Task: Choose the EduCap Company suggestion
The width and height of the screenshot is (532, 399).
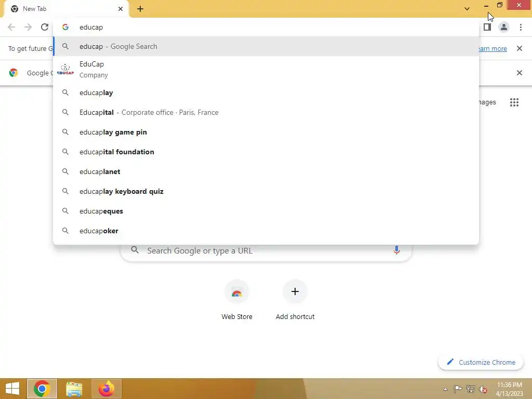Action: pyautogui.click(x=266, y=70)
